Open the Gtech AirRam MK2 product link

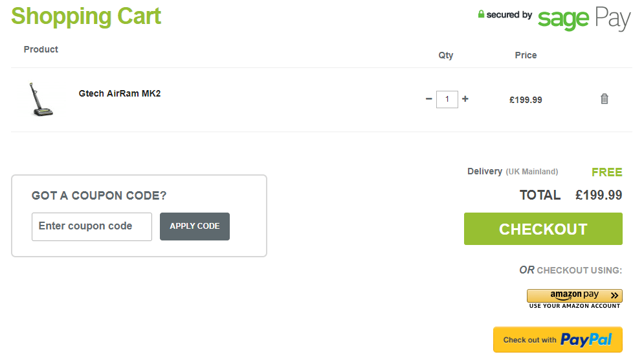click(120, 93)
